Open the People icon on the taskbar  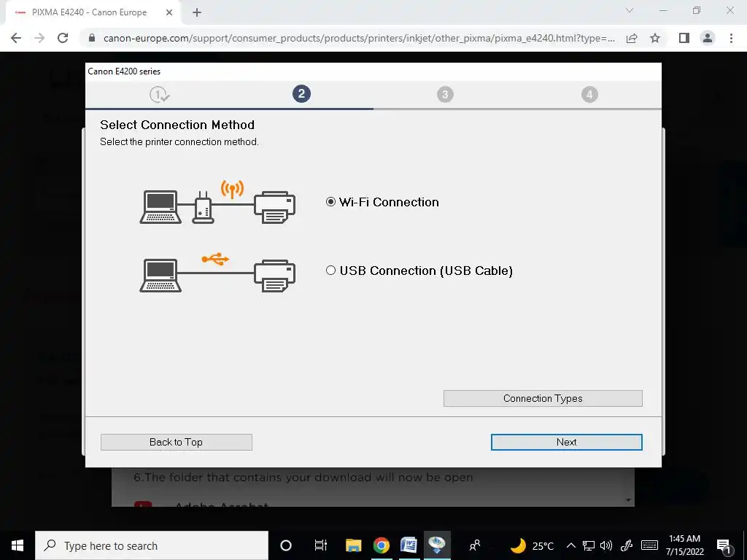[x=475, y=545]
